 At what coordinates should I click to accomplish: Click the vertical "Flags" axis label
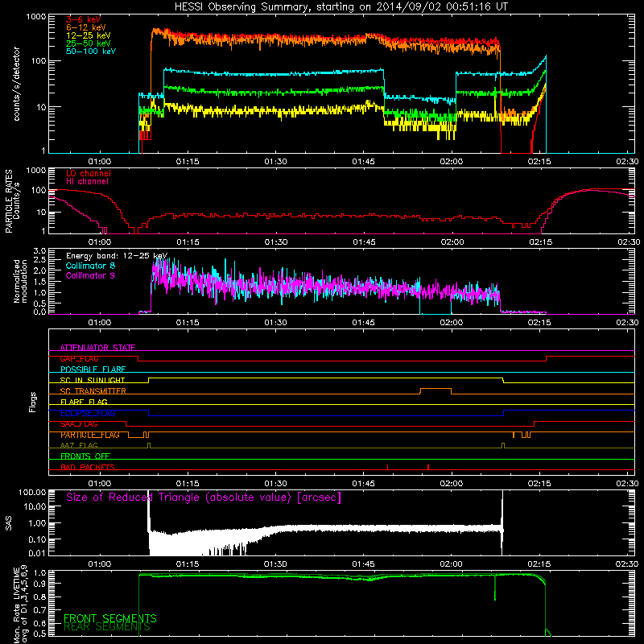33,402
